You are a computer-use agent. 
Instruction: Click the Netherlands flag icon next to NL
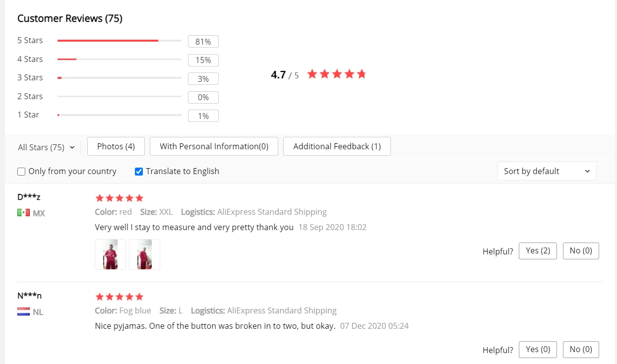(23, 312)
